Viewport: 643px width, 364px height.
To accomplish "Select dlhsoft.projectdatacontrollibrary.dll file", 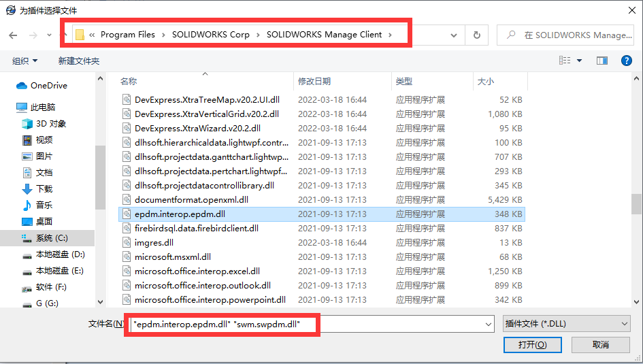I will [x=322, y=186].
